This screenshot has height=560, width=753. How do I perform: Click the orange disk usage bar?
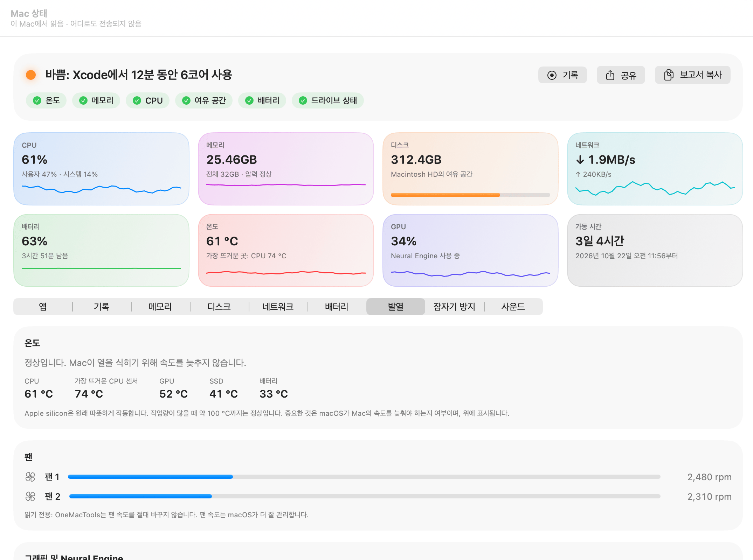click(x=470, y=195)
